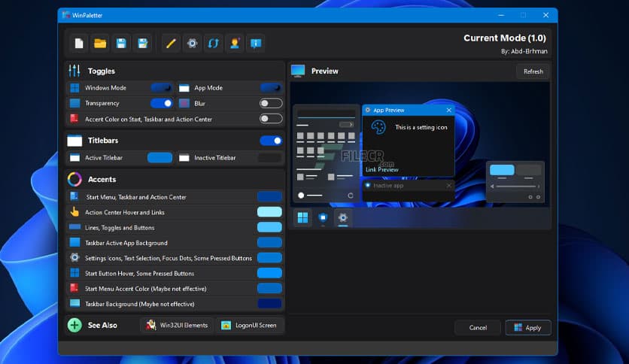This screenshot has height=364, width=629.
Task: Open Win32UI Elements
Action: pos(177,325)
